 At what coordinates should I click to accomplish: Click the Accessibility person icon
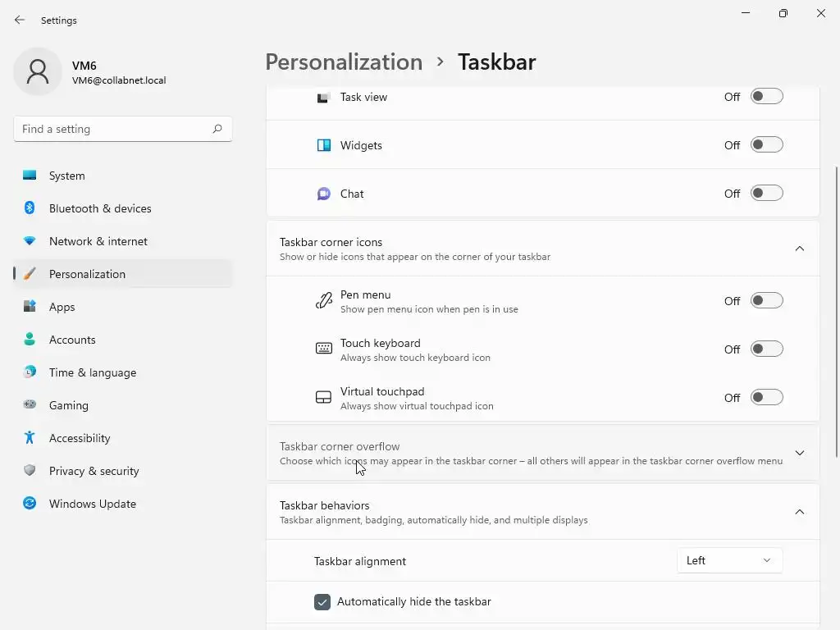[x=30, y=438]
